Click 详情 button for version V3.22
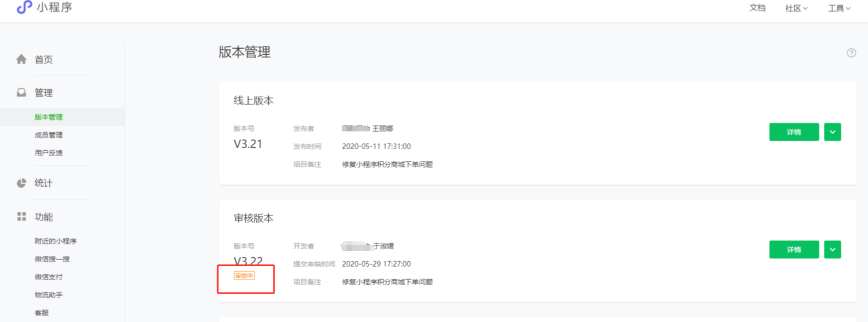This screenshot has width=868, height=322. pyautogui.click(x=794, y=249)
